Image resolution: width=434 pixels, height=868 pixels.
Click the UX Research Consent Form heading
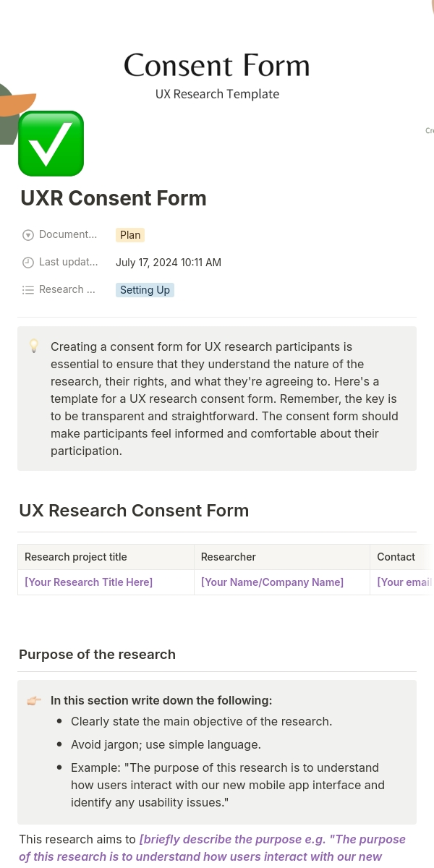134,511
